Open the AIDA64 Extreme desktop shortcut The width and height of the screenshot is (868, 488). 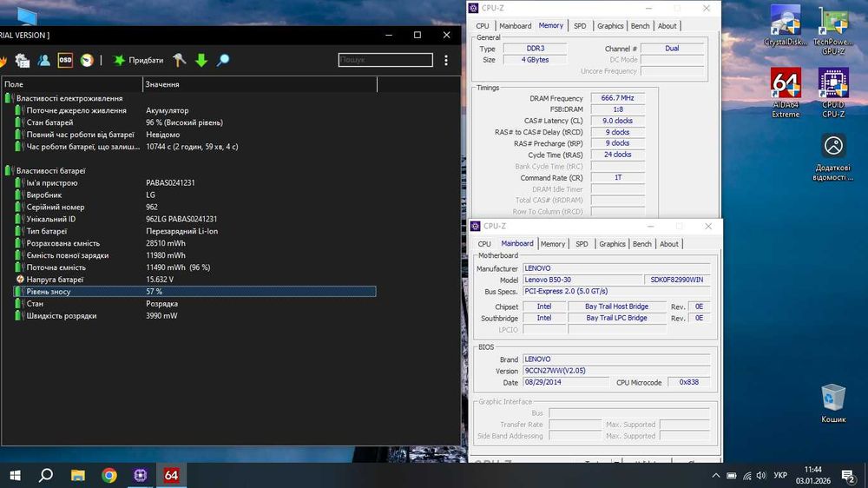pyautogui.click(x=786, y=93)
